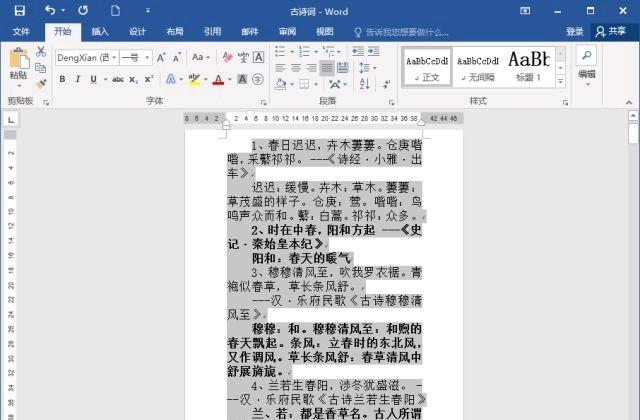This screenshot has width=640, height=420.
Task: Open the highlight color dropdown arrow
Action: point(206,79)
